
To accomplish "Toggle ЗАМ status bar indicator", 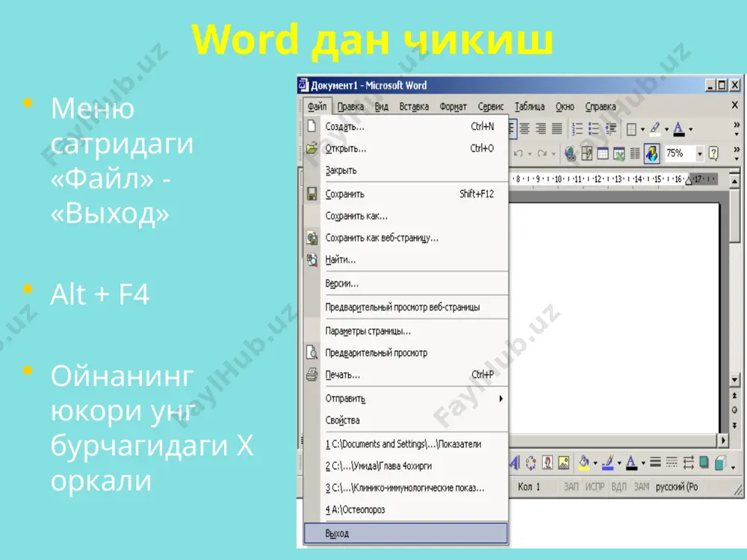I will (x=641, y=487).
